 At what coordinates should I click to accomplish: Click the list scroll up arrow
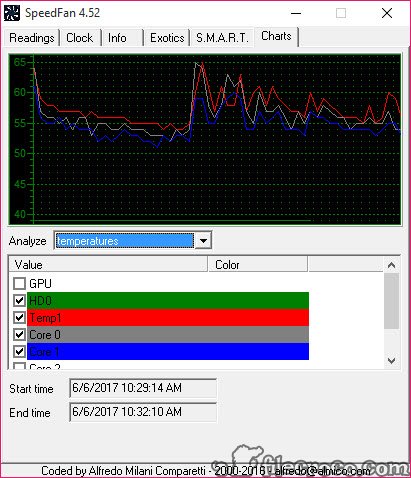pyautogui.click(x=392, y=265)
